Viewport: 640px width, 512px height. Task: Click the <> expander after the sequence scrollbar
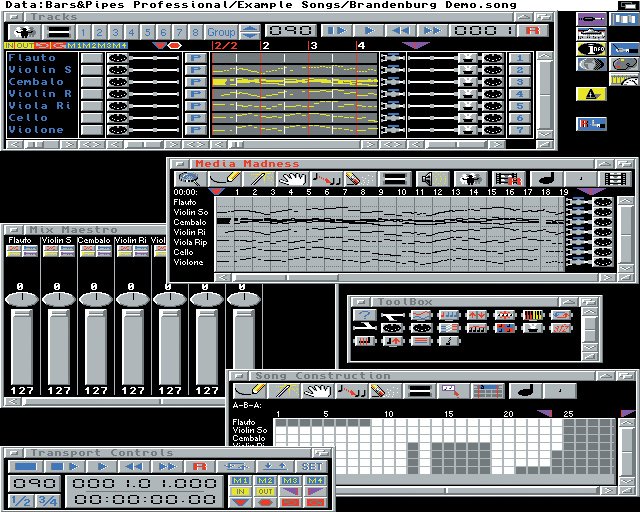click(392, 145)
